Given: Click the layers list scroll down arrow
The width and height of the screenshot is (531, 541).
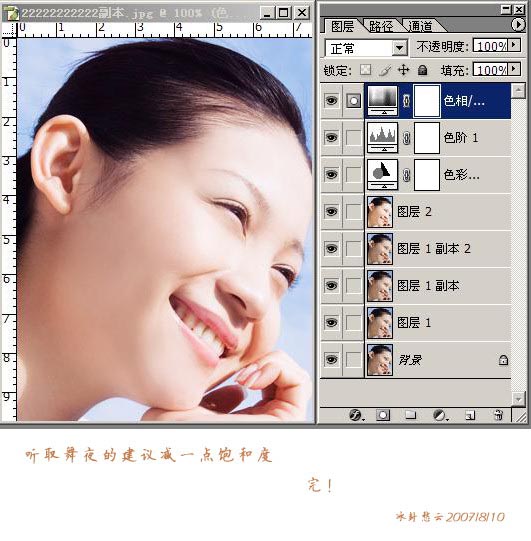Looking at the screenshot, I should 518,398.
